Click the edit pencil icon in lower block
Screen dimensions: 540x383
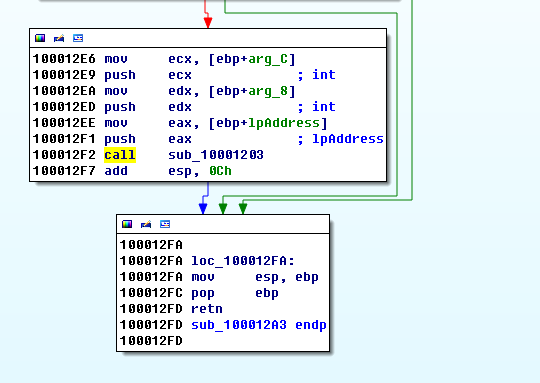[x=146, y=224]
